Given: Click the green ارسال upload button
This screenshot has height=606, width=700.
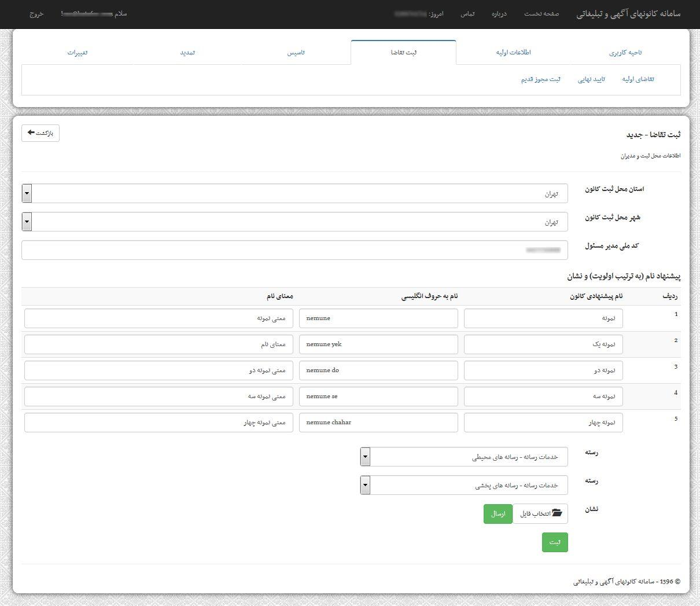Looking at the screenshot, I should click(498, 513).
